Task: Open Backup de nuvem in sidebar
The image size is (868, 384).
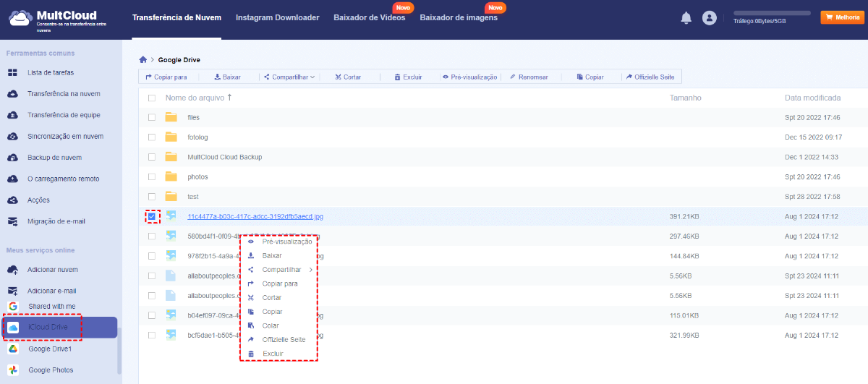Action: (x=54, y=158)
